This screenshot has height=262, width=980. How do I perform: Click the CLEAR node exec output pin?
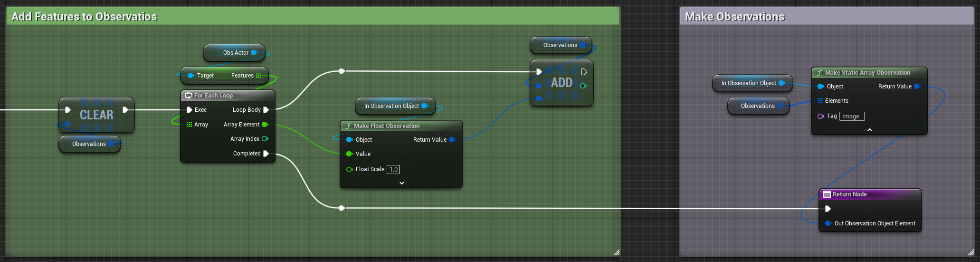pyautogui.click(x=125, y=110)
